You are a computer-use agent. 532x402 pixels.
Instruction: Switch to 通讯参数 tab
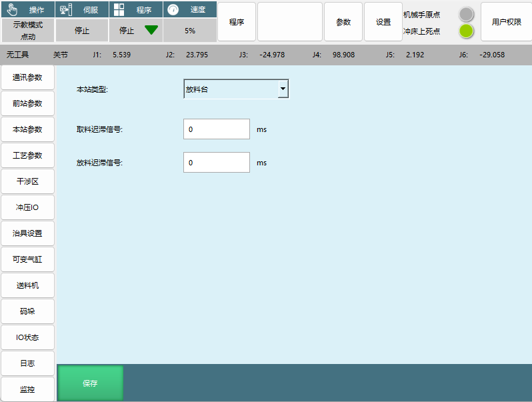(27, 77)
